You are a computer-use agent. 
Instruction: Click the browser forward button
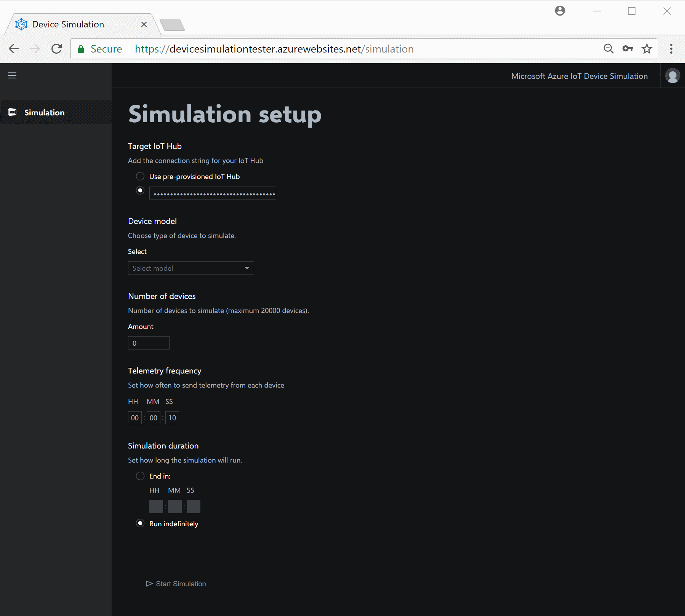click(35, 49)
